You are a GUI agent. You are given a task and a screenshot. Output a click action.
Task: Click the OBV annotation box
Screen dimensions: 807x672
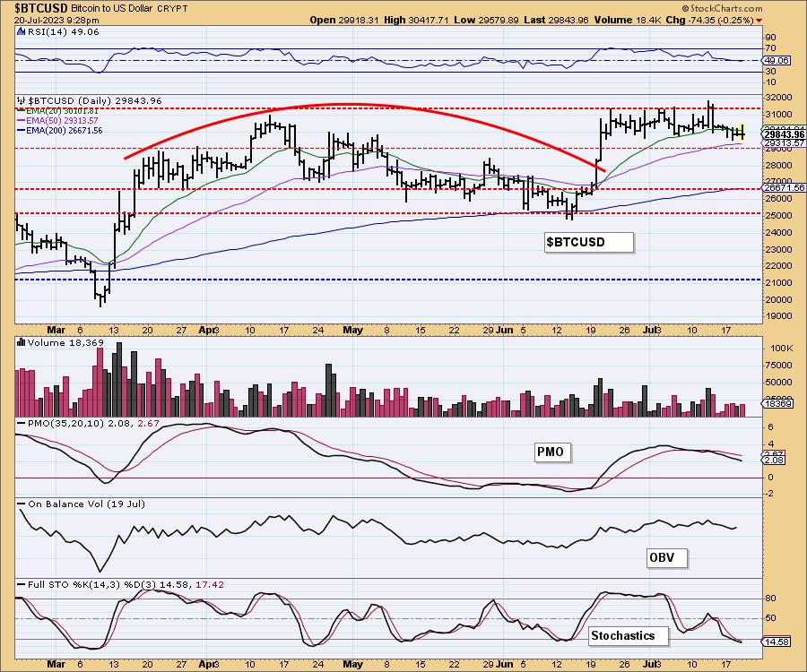click(666, 557)
